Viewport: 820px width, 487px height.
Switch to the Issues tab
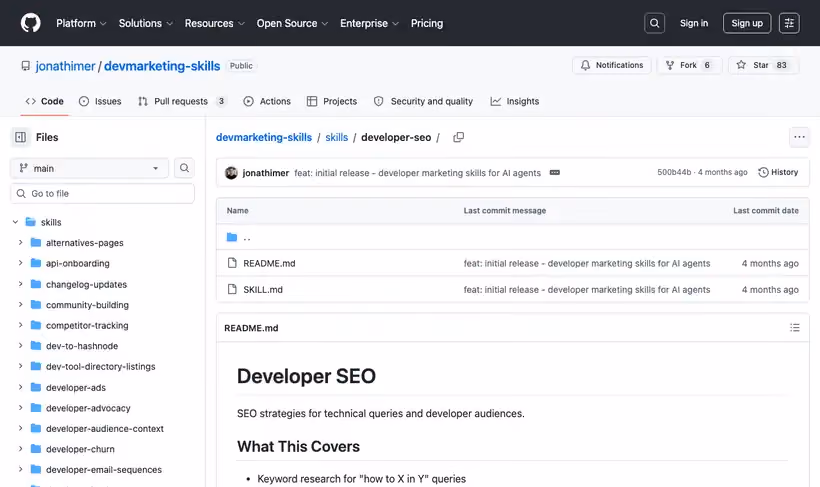(100, 101)
